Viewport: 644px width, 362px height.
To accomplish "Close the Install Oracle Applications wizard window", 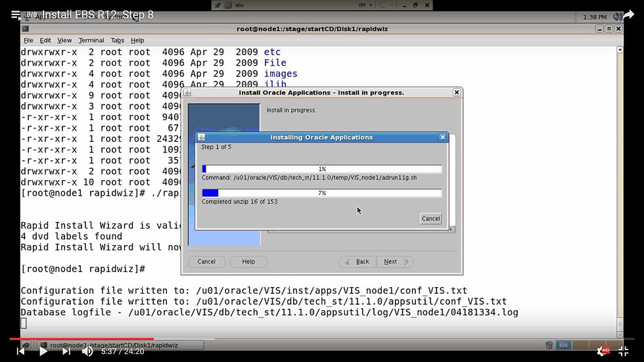I will pyautogui.click(x=456, y=93).
